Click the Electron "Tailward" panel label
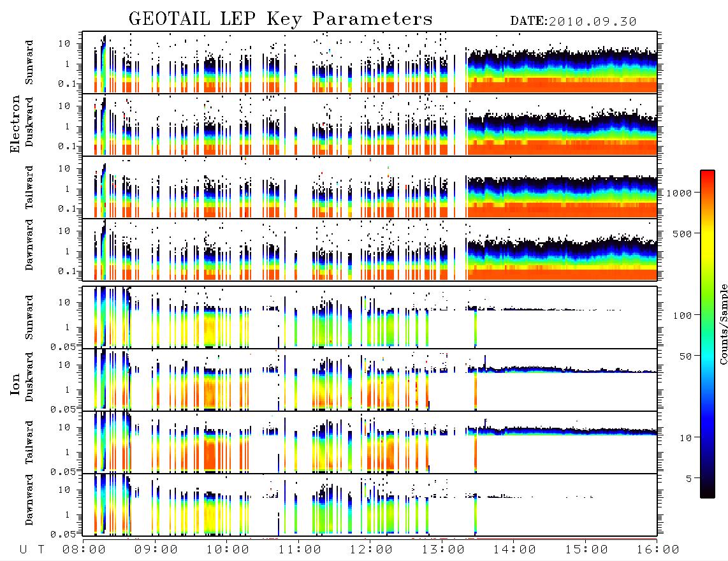 pos(29,187)
